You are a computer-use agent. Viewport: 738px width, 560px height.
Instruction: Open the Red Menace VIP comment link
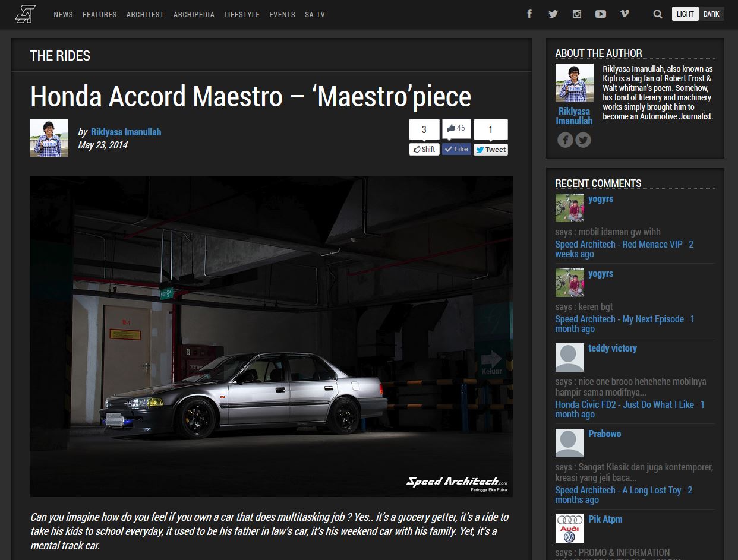pos(619,244)
